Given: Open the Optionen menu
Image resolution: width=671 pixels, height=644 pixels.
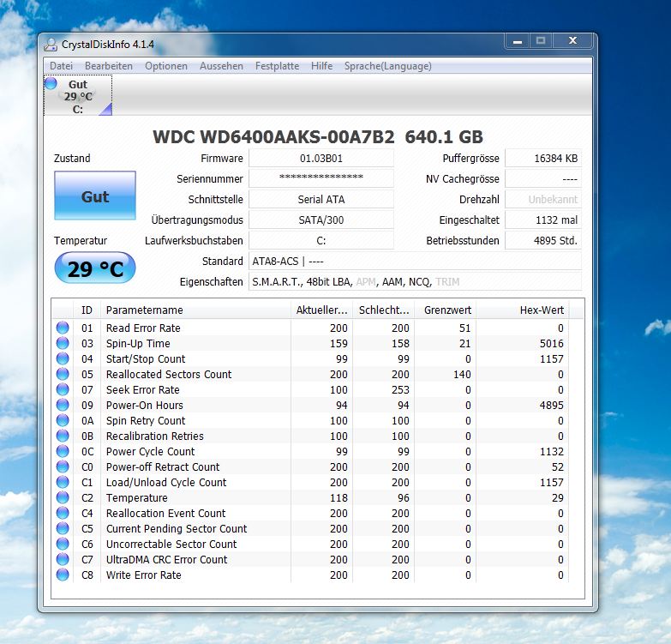Looking at the screenshot, I should (x=166, y=66).
